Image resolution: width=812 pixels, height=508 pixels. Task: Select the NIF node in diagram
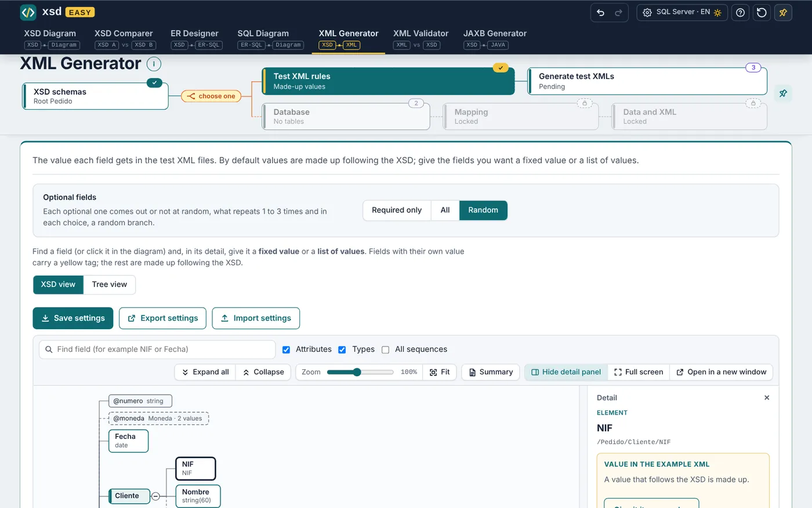(x=195, y=469)
